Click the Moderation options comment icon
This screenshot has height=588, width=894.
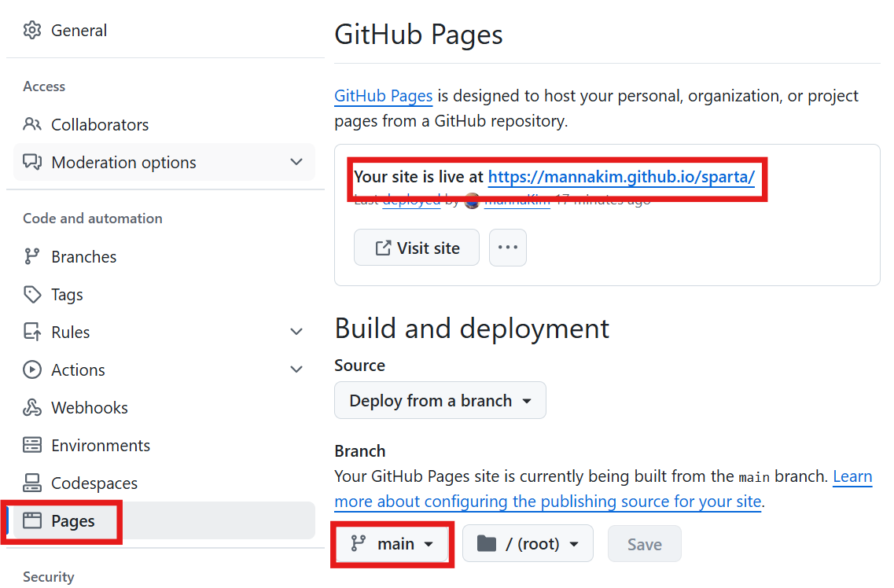click(32, 163)
